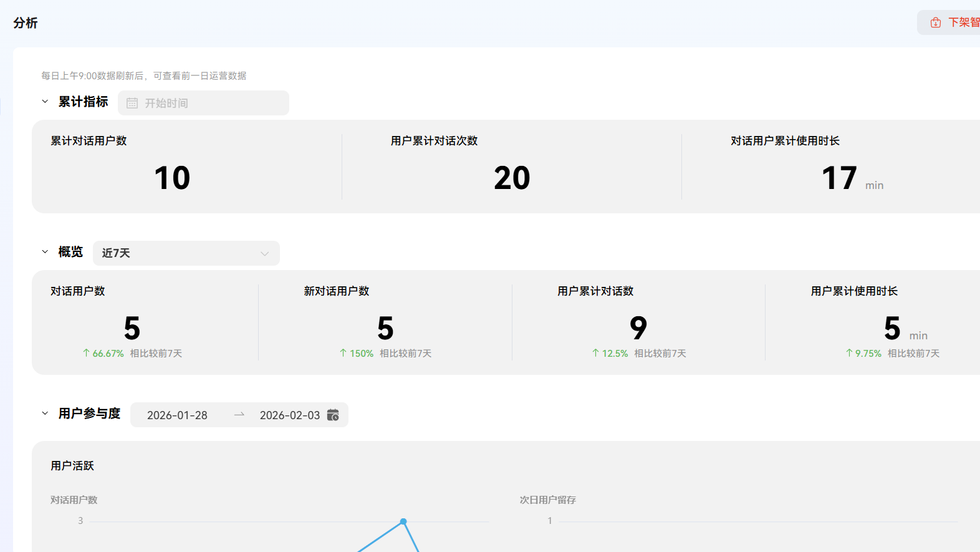Click the 下架 button text
This screenshot has width=980, height=552.
[x=963, y=23]
